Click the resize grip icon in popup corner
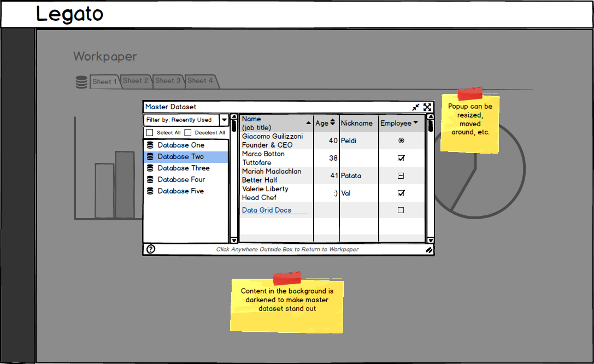The width and height of the screenshot is (594, 364). [x=429, y=250]
